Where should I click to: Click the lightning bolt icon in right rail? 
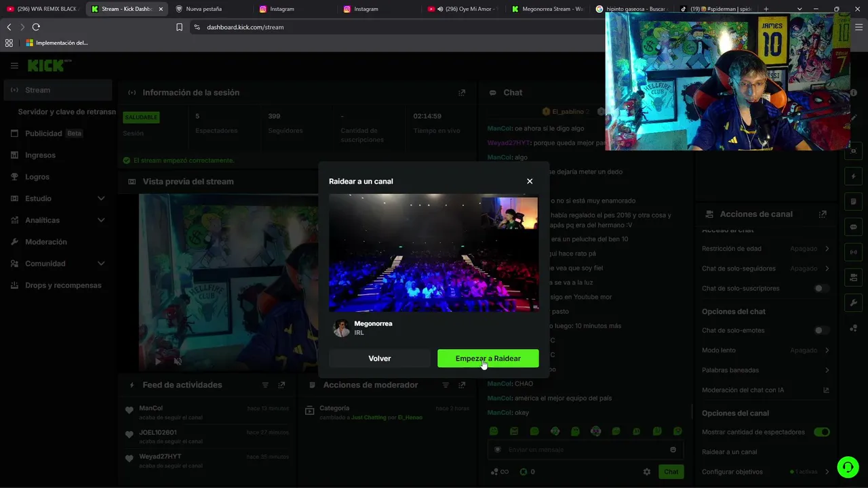(x=853, y=176)
